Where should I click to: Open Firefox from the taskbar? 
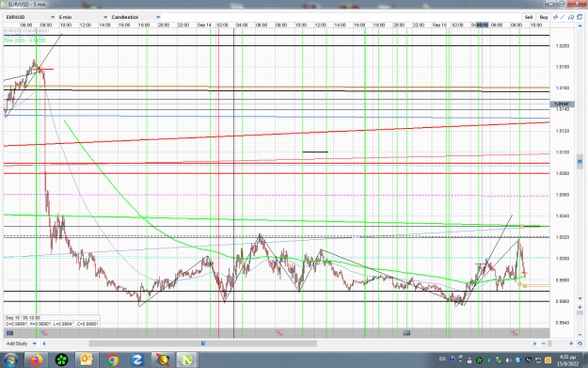point(37,360)
